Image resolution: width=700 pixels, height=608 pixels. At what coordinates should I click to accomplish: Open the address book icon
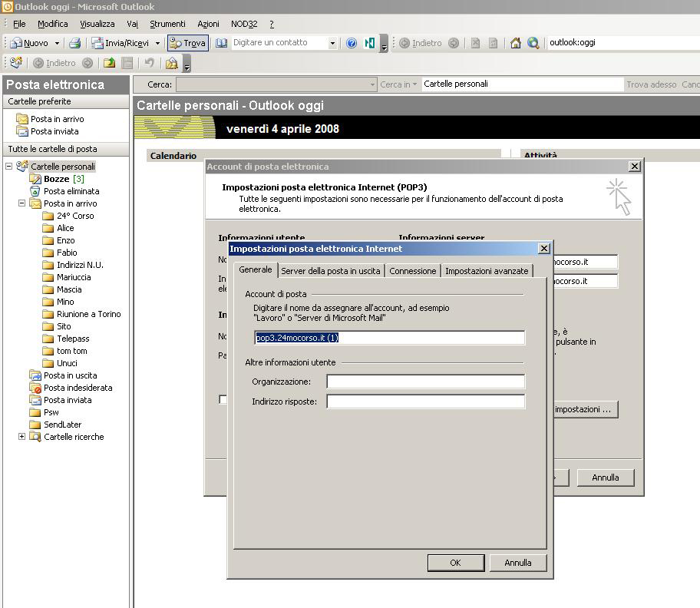click(221, 43)
